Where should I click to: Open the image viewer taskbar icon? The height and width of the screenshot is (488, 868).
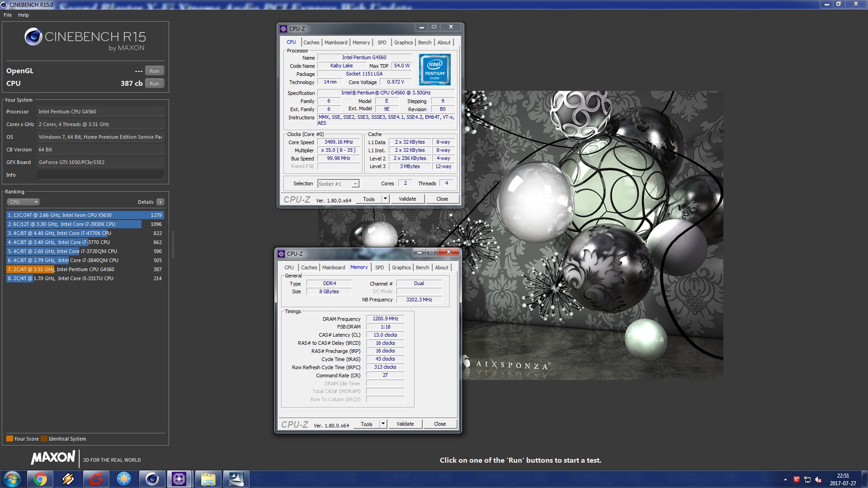236,479
